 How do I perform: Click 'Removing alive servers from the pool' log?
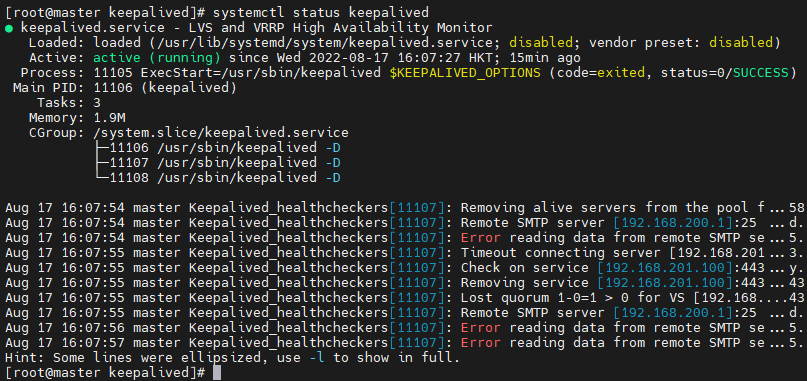click(x=405, y=208)
